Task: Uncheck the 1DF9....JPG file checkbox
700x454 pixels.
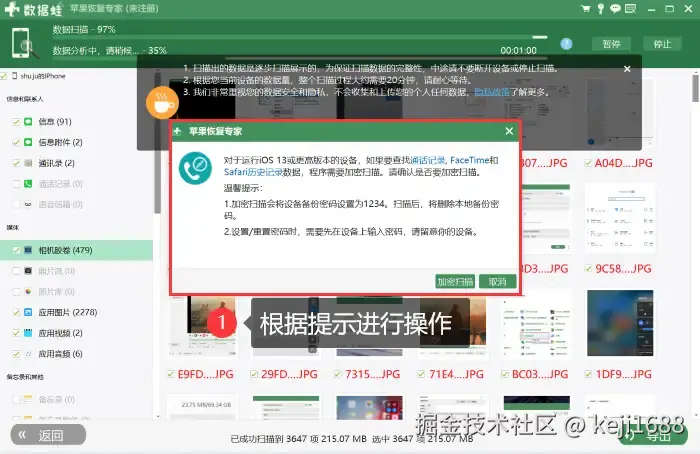Action: [588, 374]
